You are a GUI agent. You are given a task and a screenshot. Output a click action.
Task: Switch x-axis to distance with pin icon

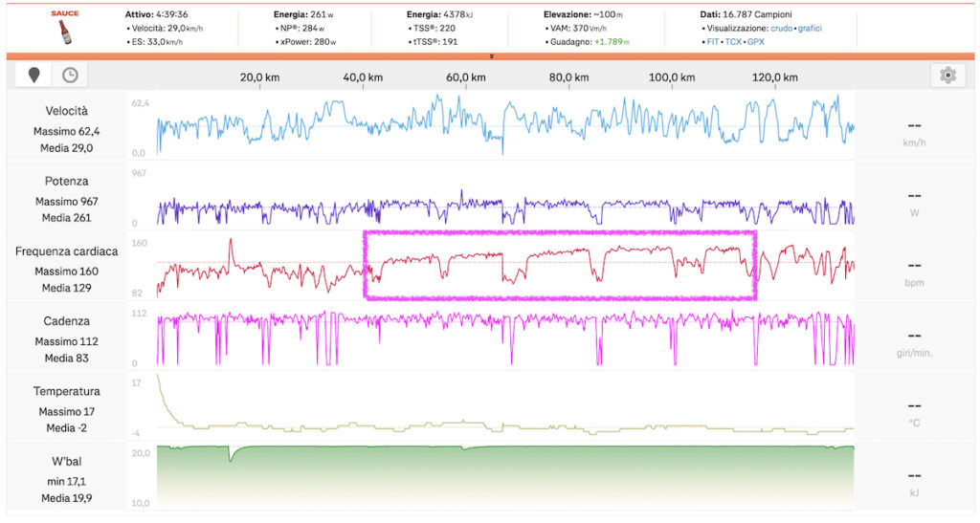[x=35, y=76]
